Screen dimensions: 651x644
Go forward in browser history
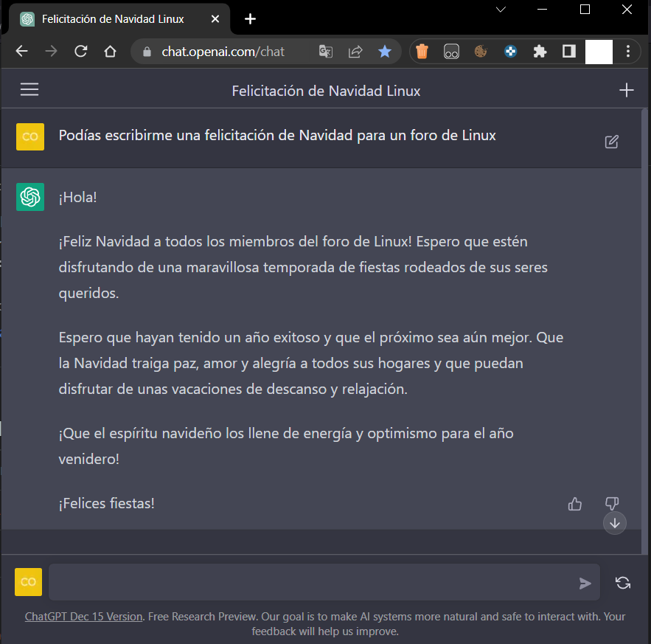pyautogui.click(x=51, y=52)
